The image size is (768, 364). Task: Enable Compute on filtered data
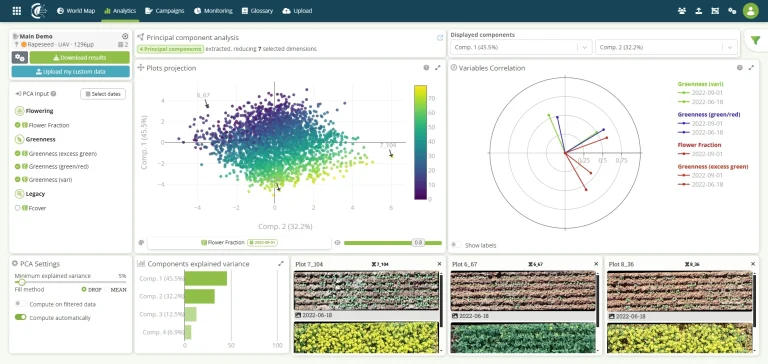21,304
